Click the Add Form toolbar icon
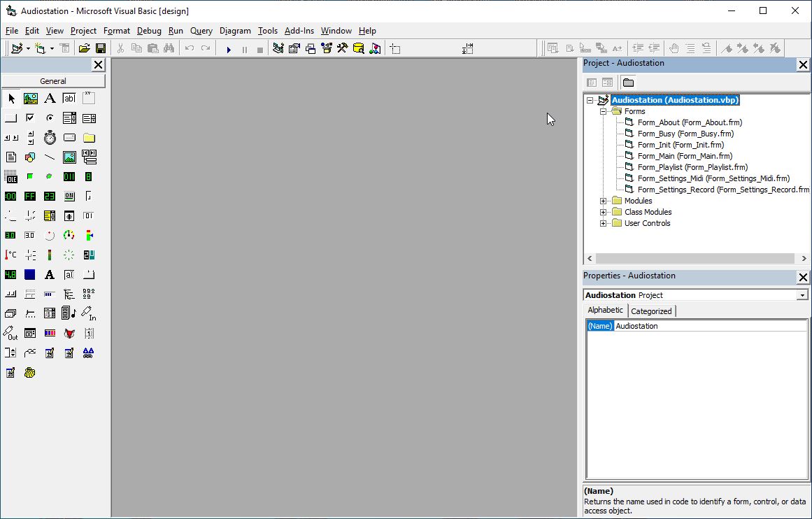Screen dimensions: 812x519 pyautogui.click(x=40, y=49)
